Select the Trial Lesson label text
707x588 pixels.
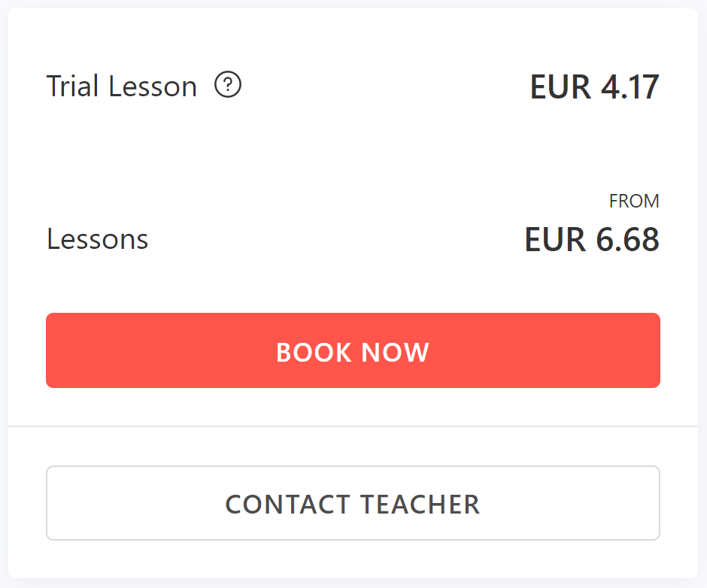coord(121,86)
